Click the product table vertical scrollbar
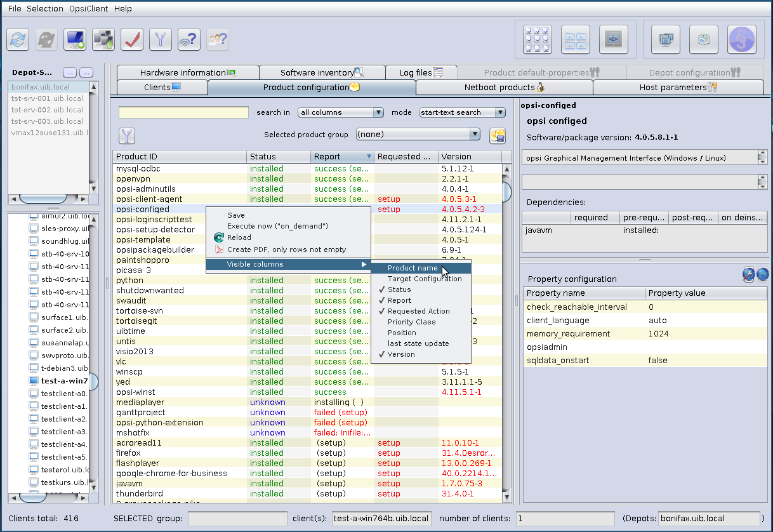The width and height of the screenshot is (773, 532). [x=506, y=333]
